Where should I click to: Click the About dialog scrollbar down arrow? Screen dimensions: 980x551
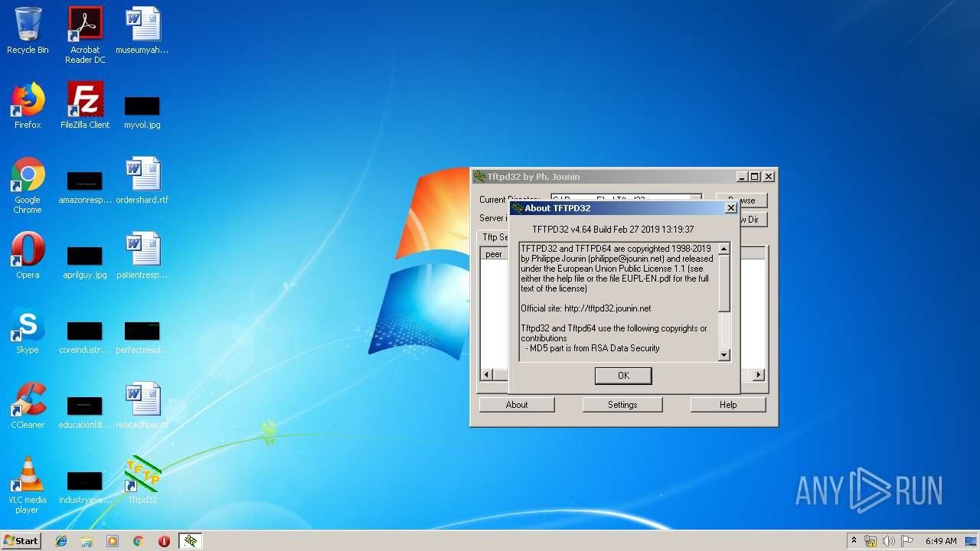pos(724,355)
